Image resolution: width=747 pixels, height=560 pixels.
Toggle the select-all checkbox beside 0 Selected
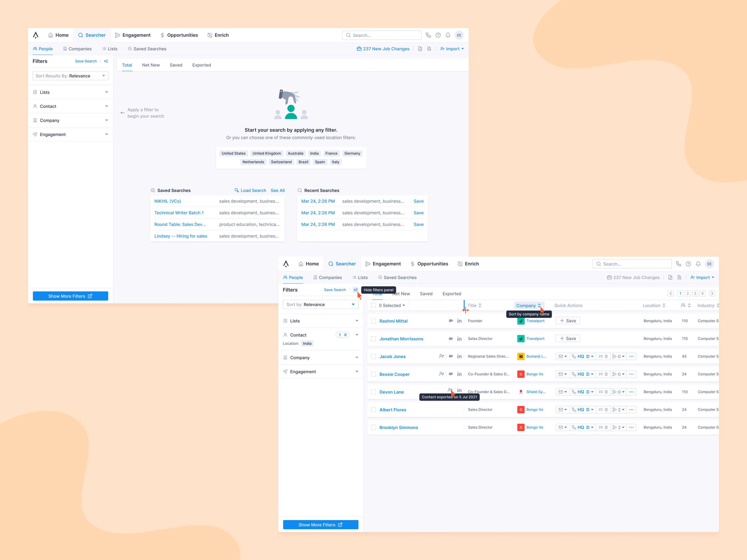tap(373, 305)
